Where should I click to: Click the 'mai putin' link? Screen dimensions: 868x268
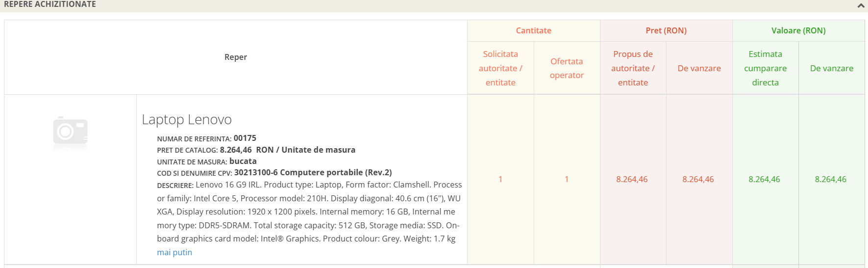click(x=174, y=252)
